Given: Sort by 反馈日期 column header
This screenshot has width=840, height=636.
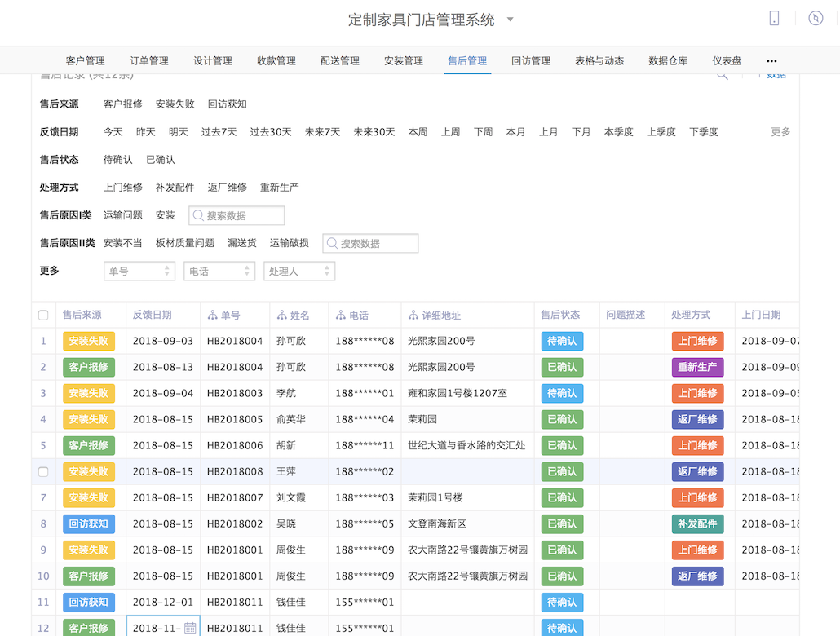Looking at the screenshot, I should (x=153, y=315).
